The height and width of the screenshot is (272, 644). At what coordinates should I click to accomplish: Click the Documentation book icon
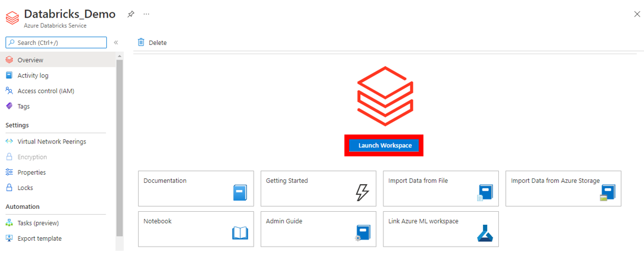240,192
